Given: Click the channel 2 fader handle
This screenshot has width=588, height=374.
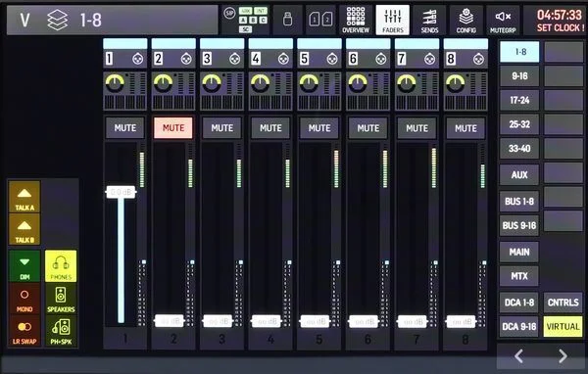Looking at the screenshot, I should coord(170,321).
